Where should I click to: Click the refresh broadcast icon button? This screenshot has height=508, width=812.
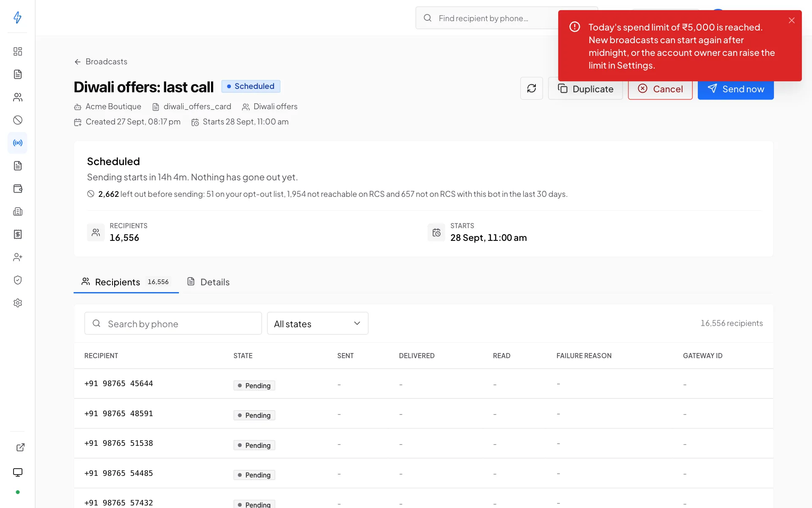click(x=532, y=88)
